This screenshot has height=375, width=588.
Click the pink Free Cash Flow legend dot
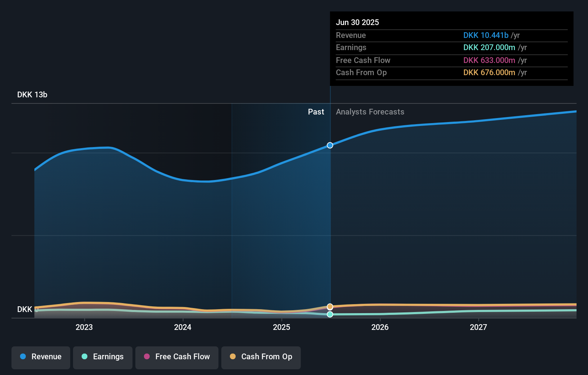click(x=148, y=357)
